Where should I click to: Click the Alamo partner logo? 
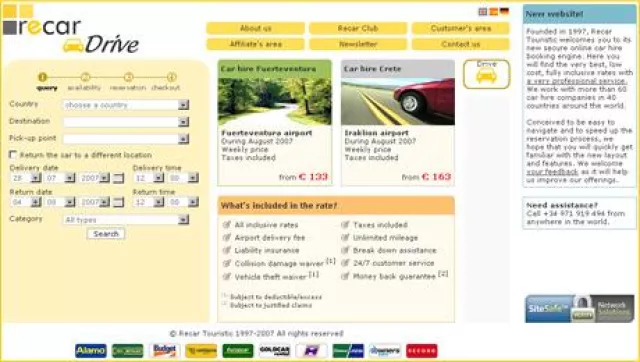[x=91, y=351]
